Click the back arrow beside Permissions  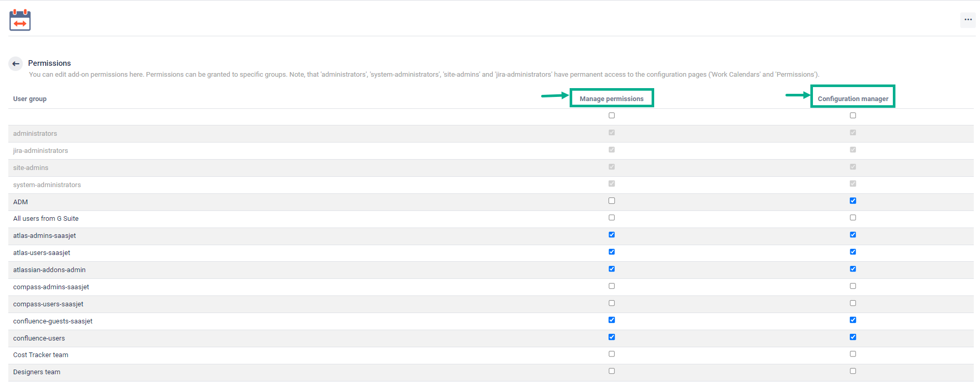tap(16, 64)
